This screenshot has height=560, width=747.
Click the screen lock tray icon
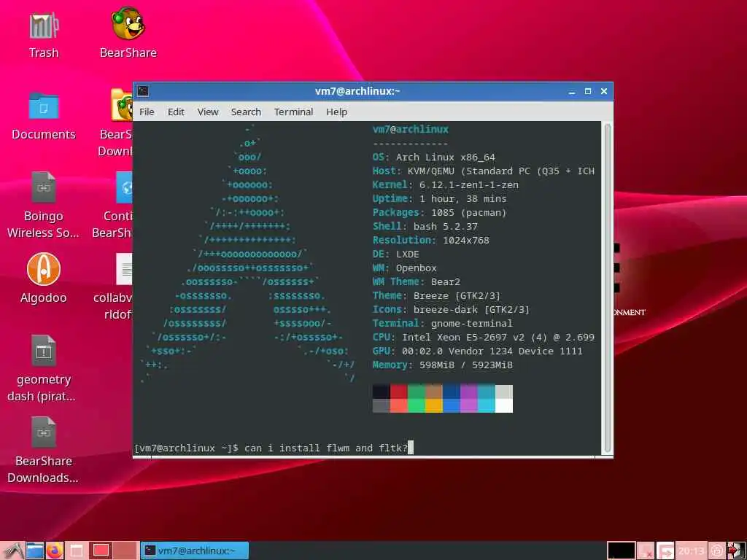(717, 551)
